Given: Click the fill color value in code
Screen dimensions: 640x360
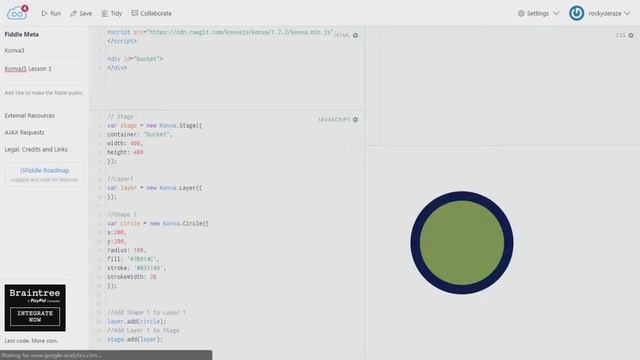Looking at the screenshot, I should [x=143, y=259].
